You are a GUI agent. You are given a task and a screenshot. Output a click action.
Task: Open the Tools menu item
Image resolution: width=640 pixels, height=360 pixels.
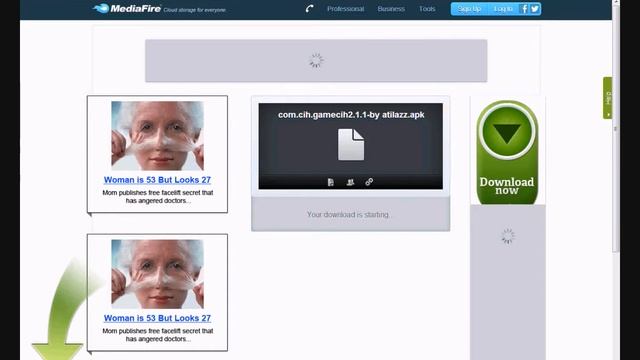coord(427,9)
